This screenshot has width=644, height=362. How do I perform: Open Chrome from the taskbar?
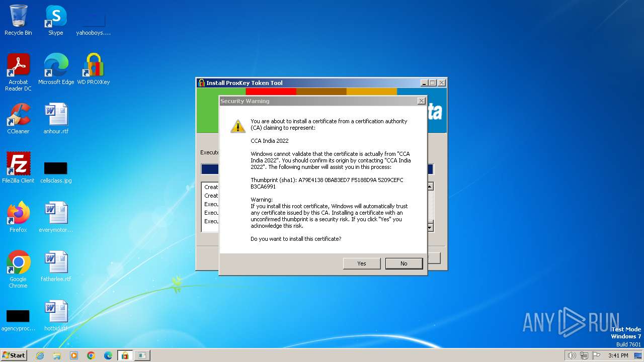[91, 355]
